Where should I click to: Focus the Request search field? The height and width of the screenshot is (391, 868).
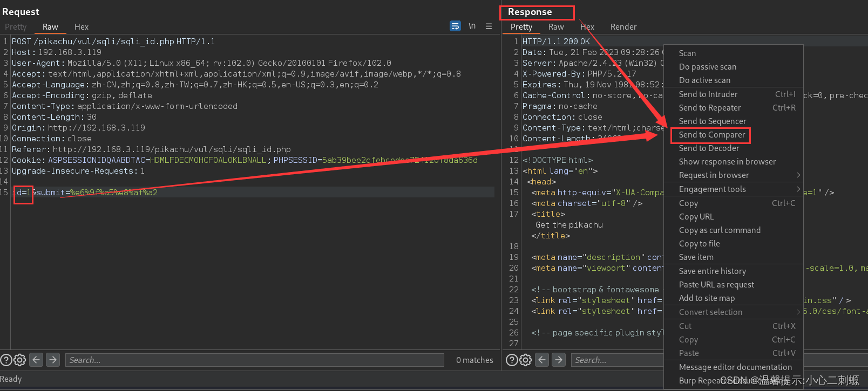point(254,360)
